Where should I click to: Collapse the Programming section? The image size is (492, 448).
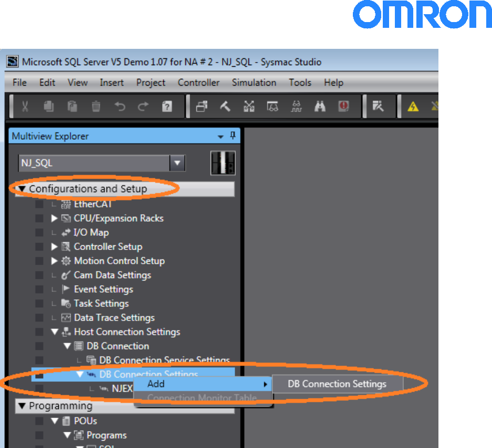pos(22,406)
